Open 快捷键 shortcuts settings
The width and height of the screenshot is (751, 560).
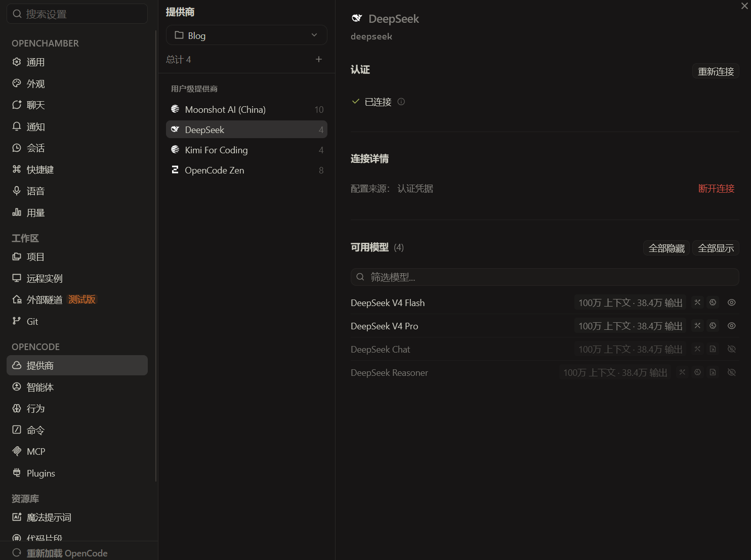click(x=77, y=169)
